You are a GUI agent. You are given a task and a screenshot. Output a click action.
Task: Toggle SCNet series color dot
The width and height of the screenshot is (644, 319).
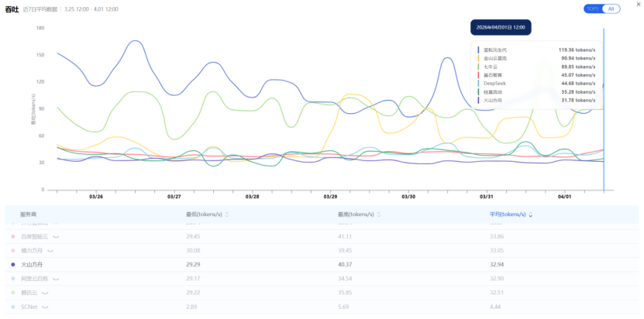(x=13, y=307)
